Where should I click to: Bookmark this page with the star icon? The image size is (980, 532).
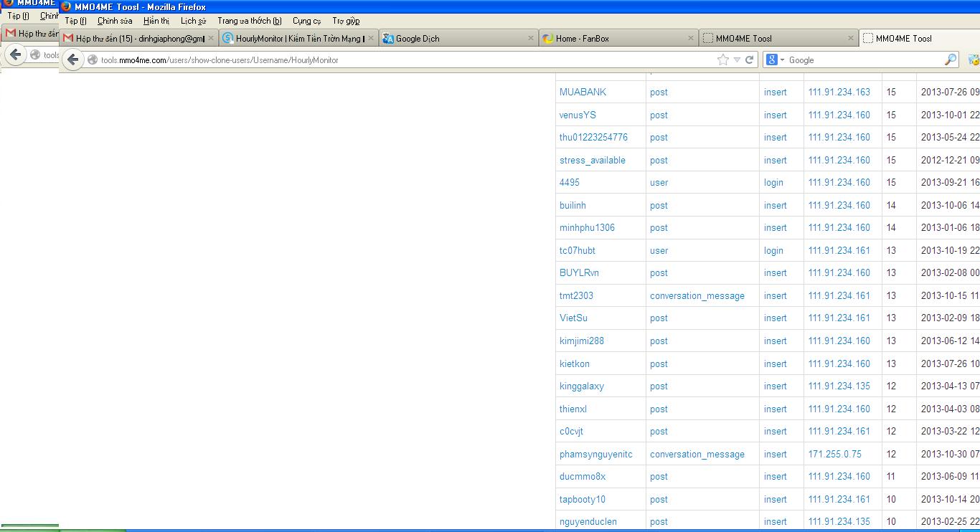point(723,60)
